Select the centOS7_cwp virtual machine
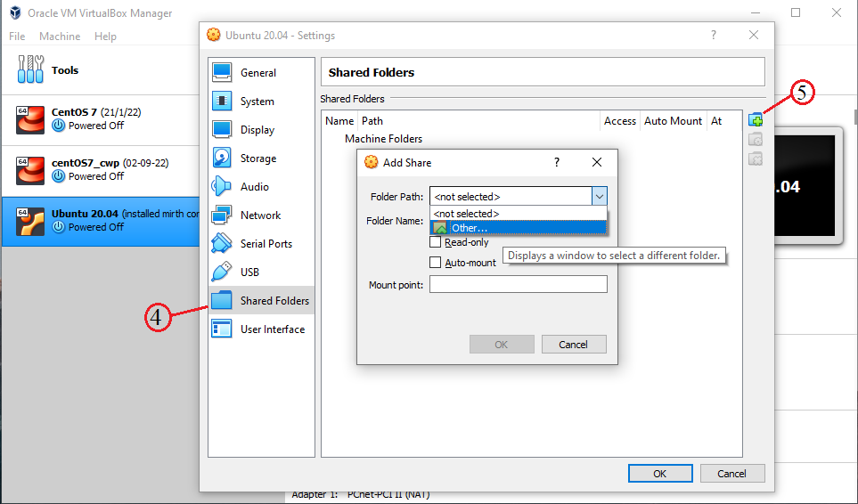Screen dimensions: 858x504 click(x=100, y=171)
